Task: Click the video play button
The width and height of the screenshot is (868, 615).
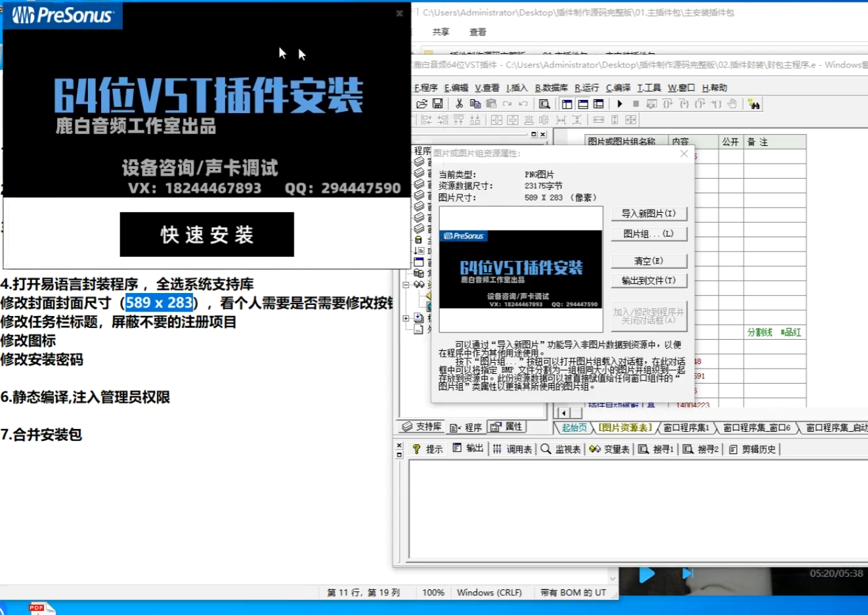Action: coord(647,574)
